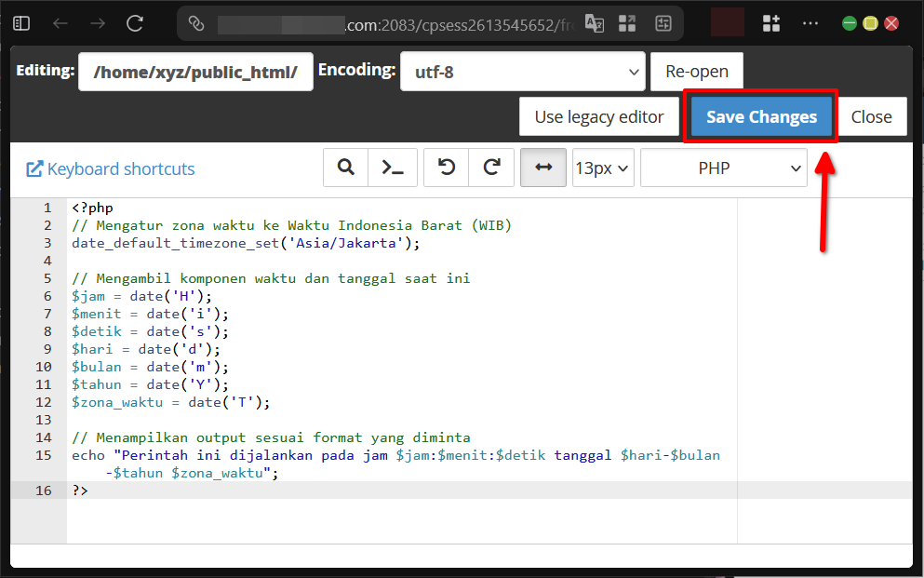Click the Use legacy editor button
The image size is (924, 578).
[598, 116]
